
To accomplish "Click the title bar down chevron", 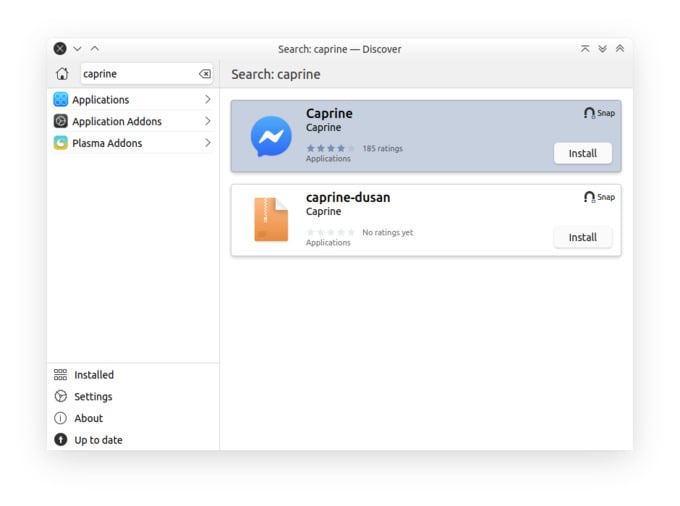I will tap(77, 49).
